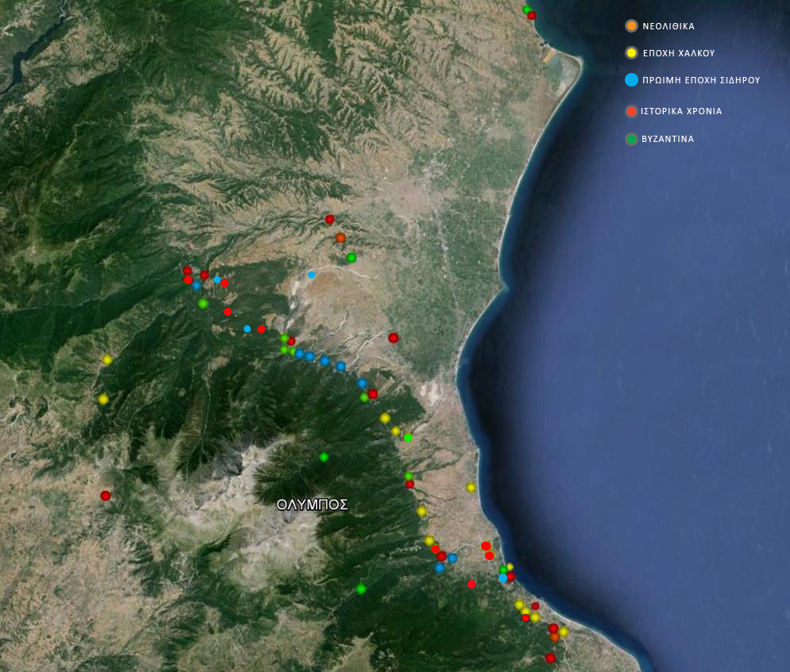Select the ΝΕΟΛΙΘΙΚΑ legend label
This screenshot has height=672, width=790.
[668, 27]
